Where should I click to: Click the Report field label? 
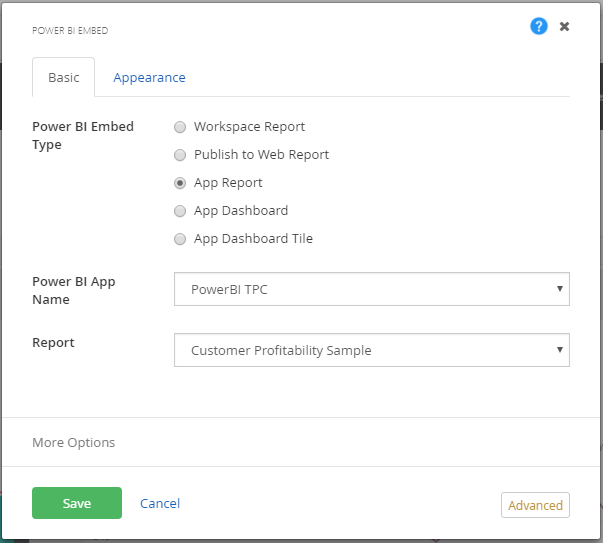click(x=53, y=342)
